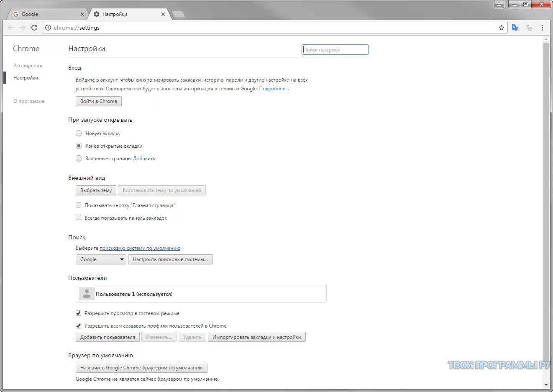Click Добавить пользователя button
The width and height of the screenshot is (553, 392).
pos(108,337)
